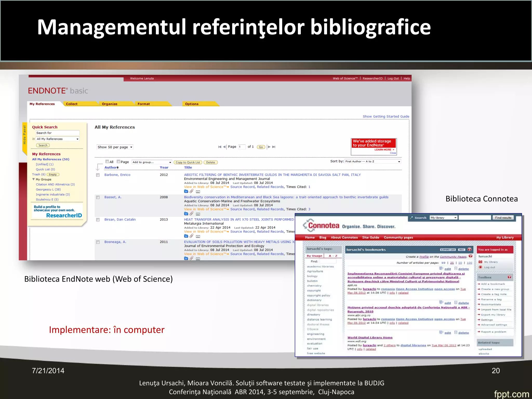Click the Search for input field
This screenshot has width=532, height=399.
(x=57, y=133)
